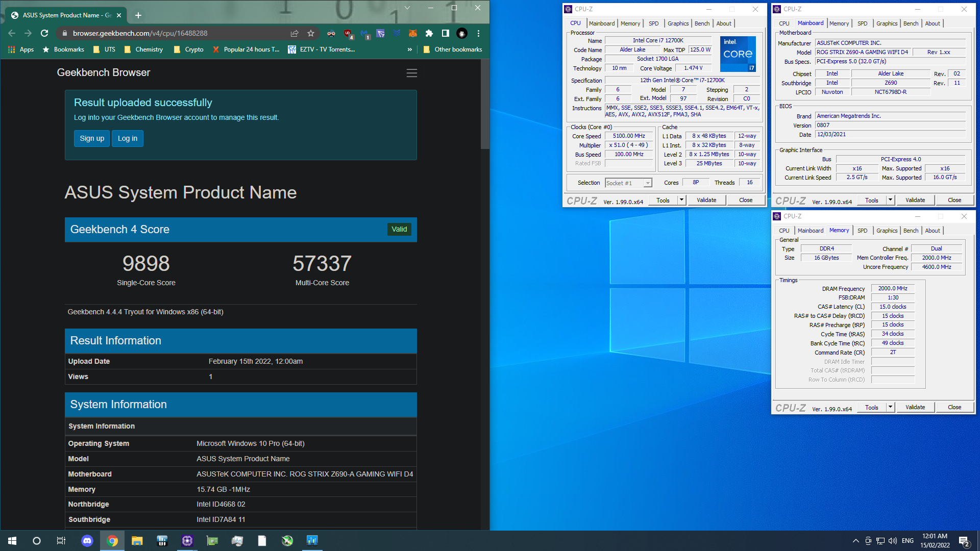Click the forward navigation arrow in Chrome
The width and height of the screenshot is (980, 551).
coord(28,33)
